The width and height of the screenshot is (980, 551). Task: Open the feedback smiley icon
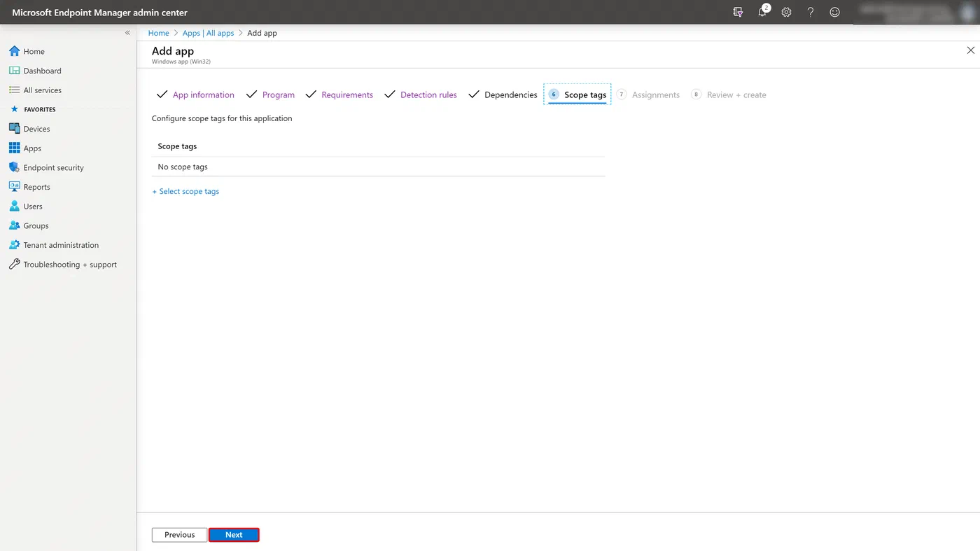[834, 12]
